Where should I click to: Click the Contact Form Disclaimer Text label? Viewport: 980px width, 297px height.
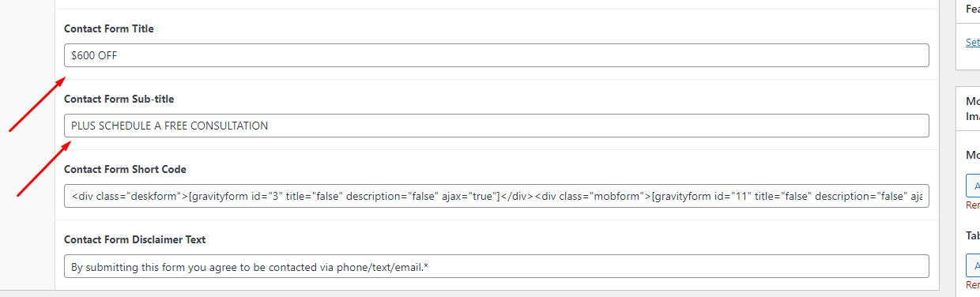(x=135, y=240)
